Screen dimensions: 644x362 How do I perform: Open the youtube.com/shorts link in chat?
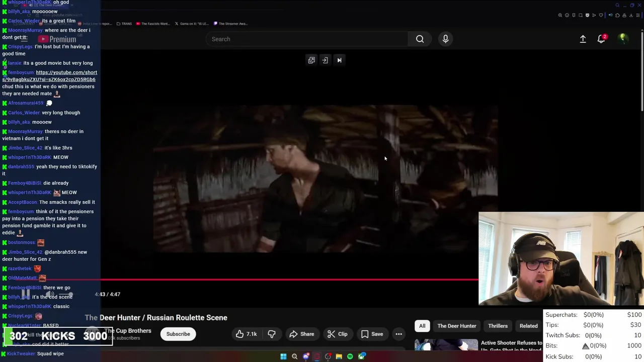click(49, 76)
